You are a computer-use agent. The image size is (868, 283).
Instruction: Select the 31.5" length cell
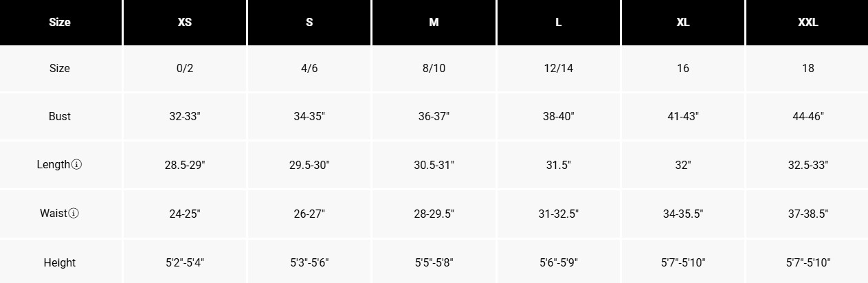[558, 165]
